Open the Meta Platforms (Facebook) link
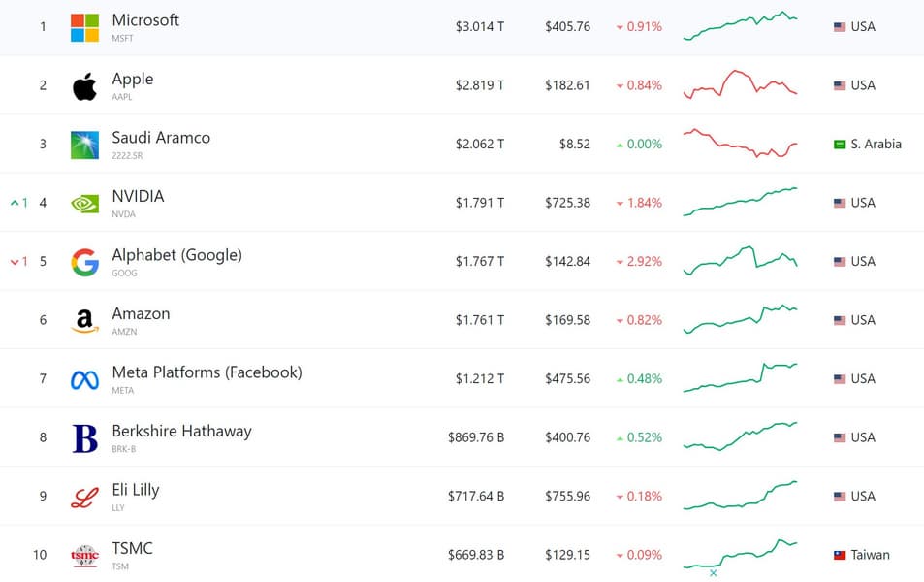Image resolution: width=924 pixels, height=582 pixels. (x=207, y=372)
